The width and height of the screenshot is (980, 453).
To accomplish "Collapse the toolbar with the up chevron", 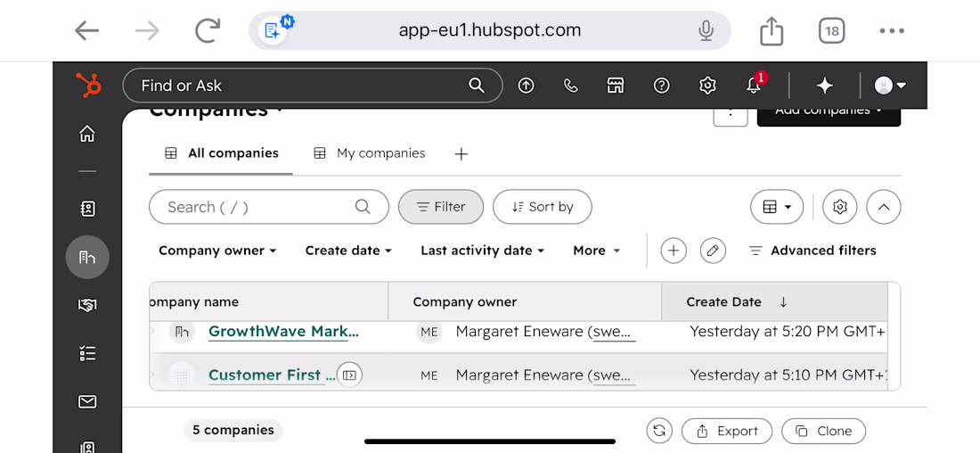I will [884, 207].
